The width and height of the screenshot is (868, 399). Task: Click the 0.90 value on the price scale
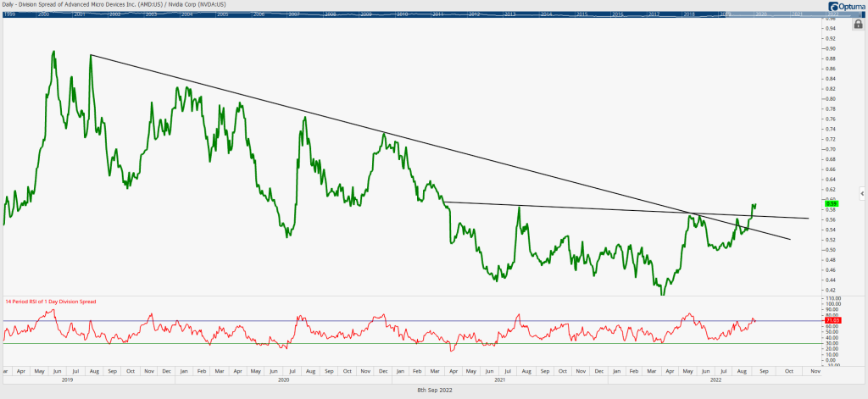[x=829, y=48]
